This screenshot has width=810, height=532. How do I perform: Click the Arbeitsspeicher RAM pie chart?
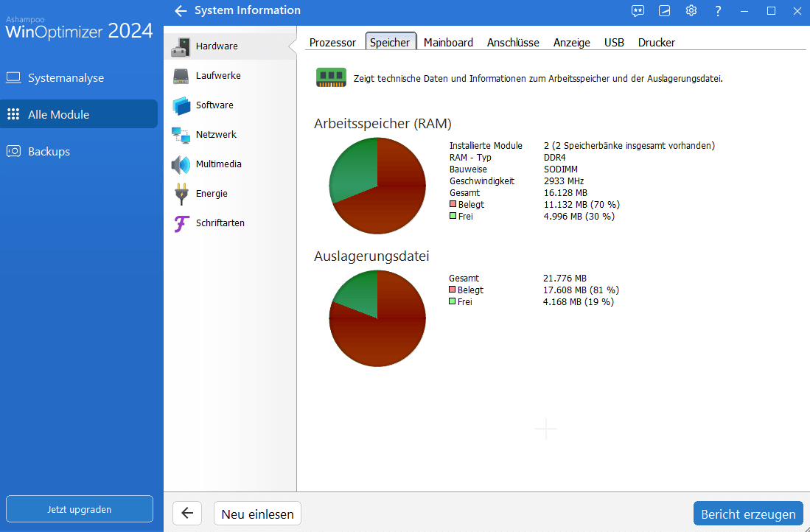[x=377, y=186]
